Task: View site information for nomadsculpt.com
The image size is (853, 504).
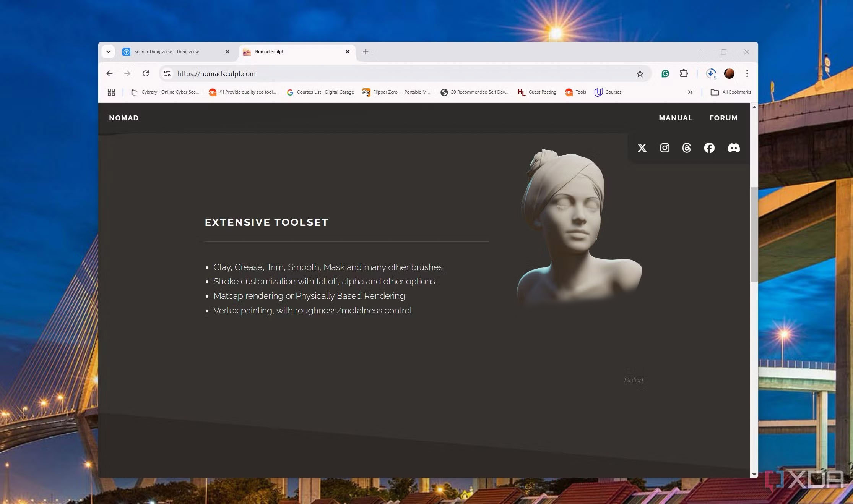Action: [x=167, y=73]
